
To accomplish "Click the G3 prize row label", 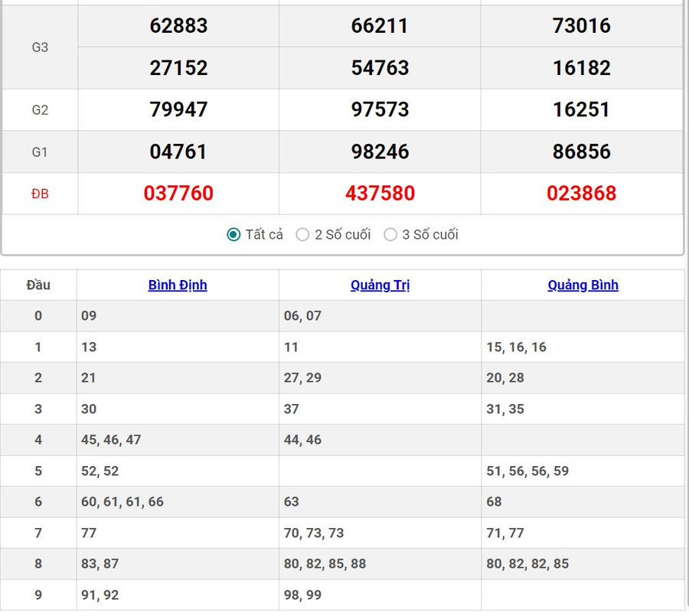I will (40, 47).
